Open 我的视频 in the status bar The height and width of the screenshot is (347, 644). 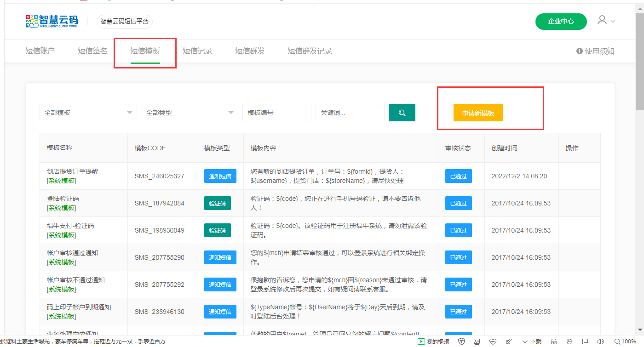tap(433, 341)
